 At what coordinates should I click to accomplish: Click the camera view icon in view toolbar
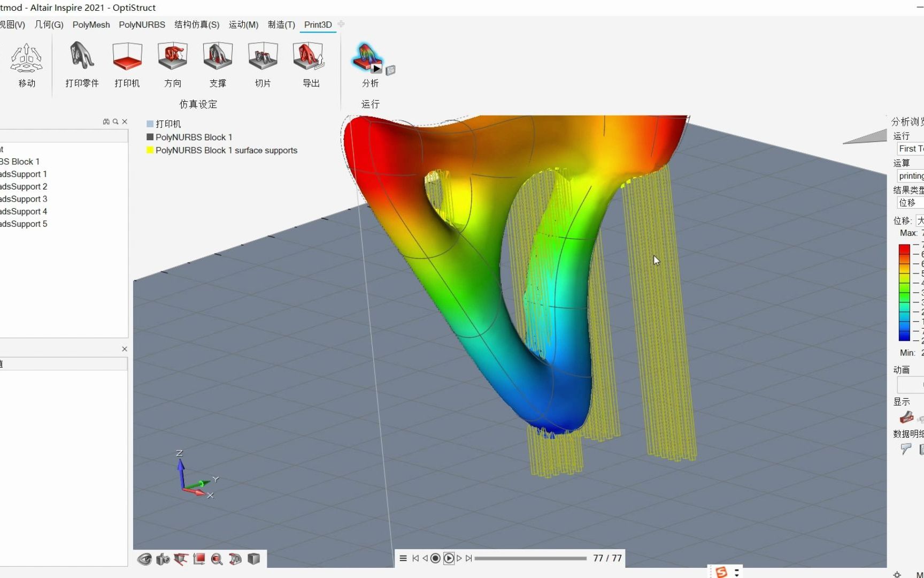coord(163,559)
